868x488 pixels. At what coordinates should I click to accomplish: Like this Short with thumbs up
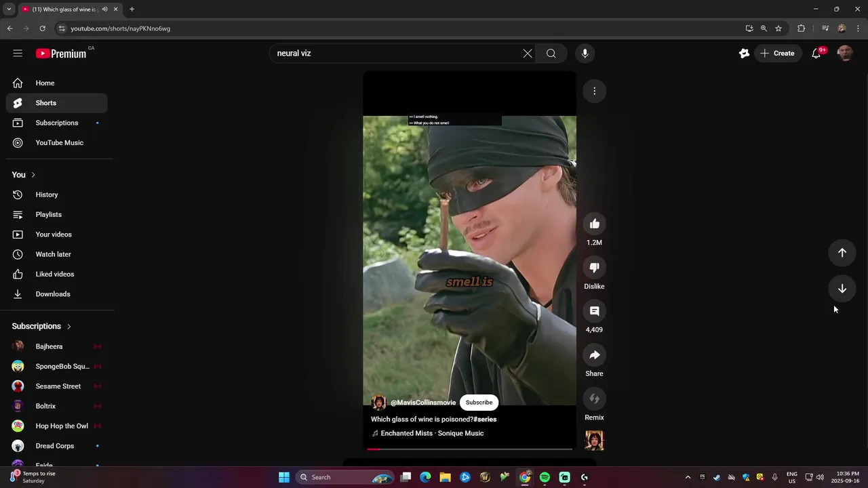click(595, 224)
